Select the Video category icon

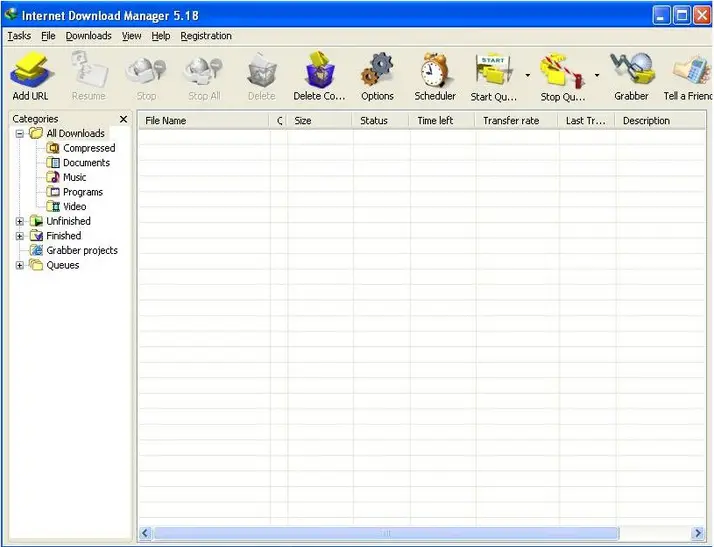tap(53, 206)
